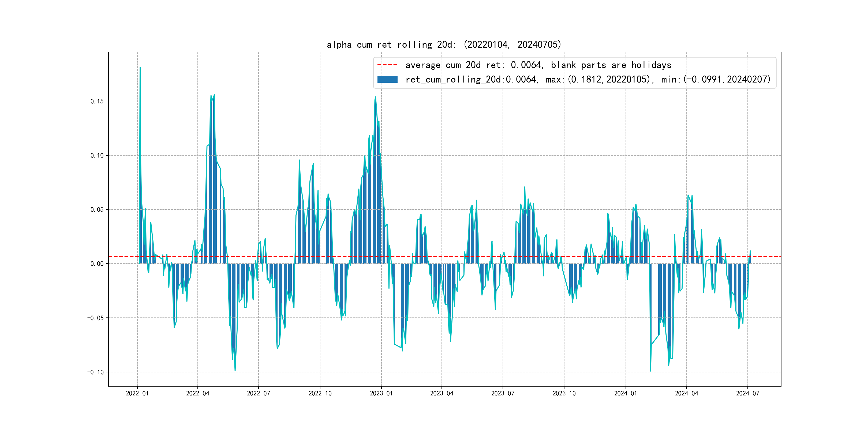Click the 0.15 y-axis tick label
Viewport: 868px width, 434px height.
97,102
